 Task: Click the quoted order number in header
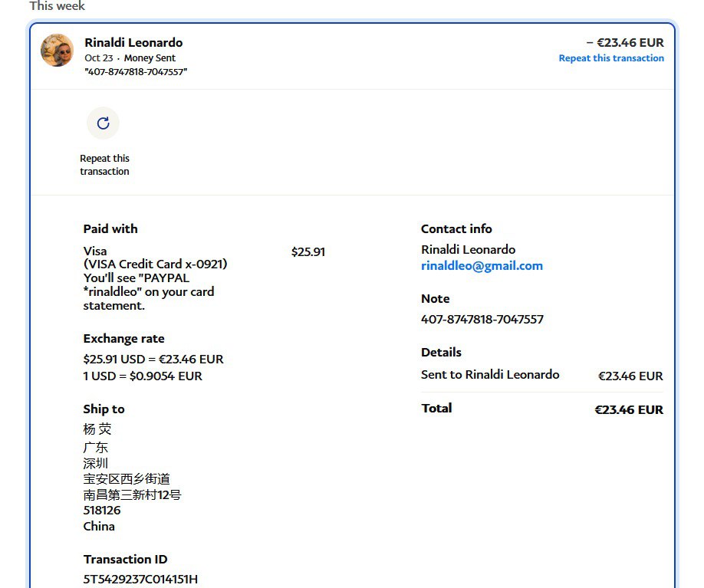click(x=136, y=71)
